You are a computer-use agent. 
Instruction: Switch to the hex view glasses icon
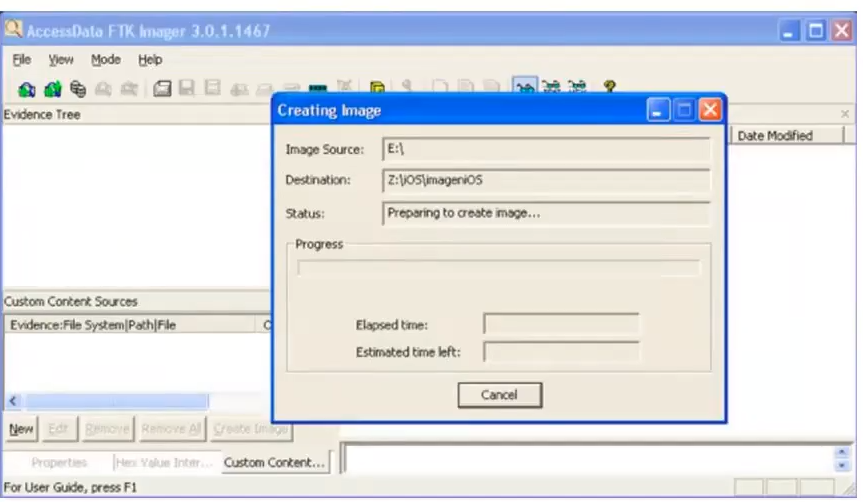coord(577,86)
